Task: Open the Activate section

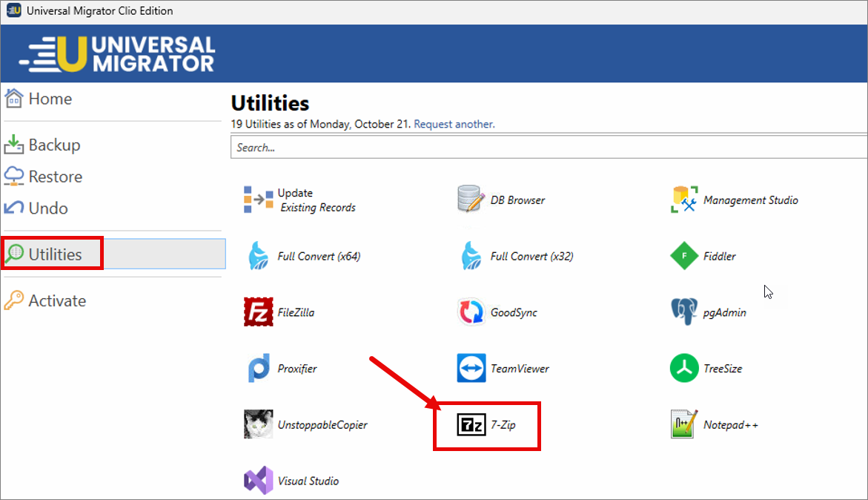Action: pyautogui.click(x=57, y=300)
